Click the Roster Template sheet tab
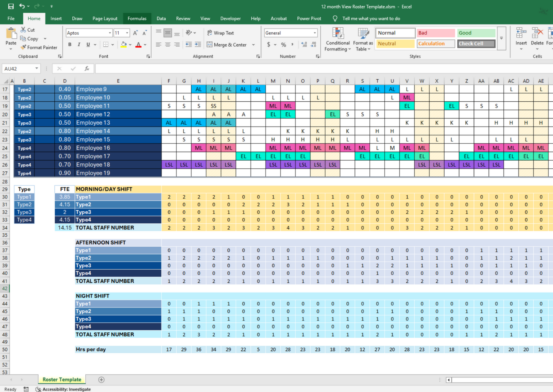 pos(62,380)
